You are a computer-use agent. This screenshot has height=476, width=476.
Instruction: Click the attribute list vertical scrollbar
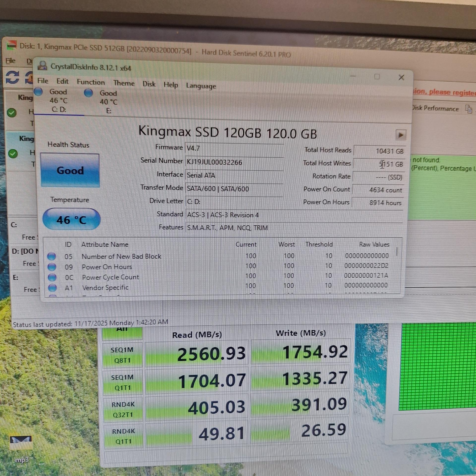click(x=397, y=252)
